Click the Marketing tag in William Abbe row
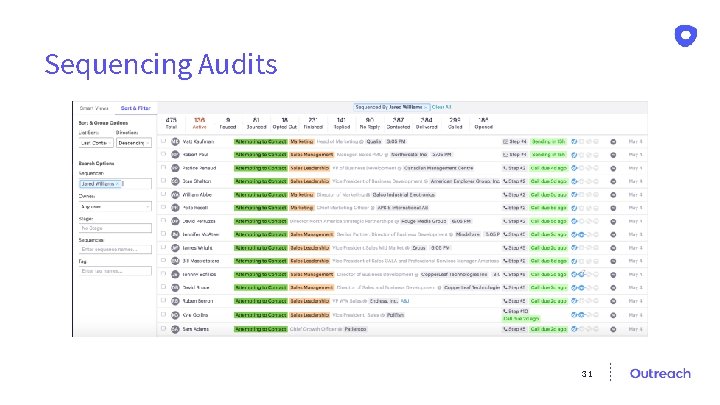 (x=302, y=195)
